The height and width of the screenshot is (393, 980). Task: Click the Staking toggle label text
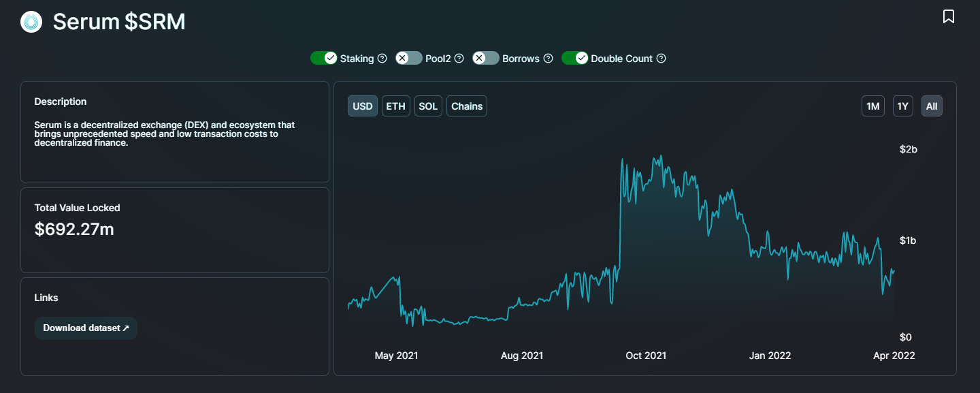pos(357,59)
